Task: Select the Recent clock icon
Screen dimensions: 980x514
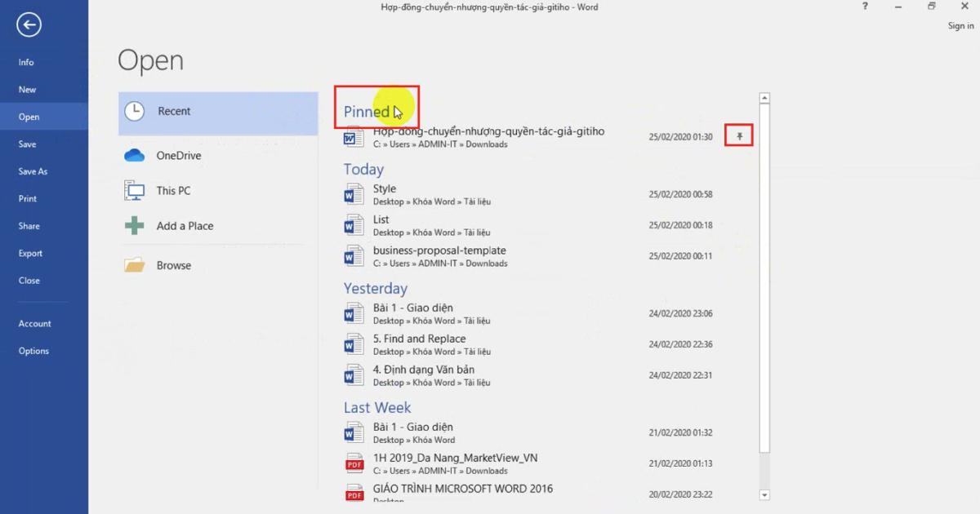Action: (134, 112)
